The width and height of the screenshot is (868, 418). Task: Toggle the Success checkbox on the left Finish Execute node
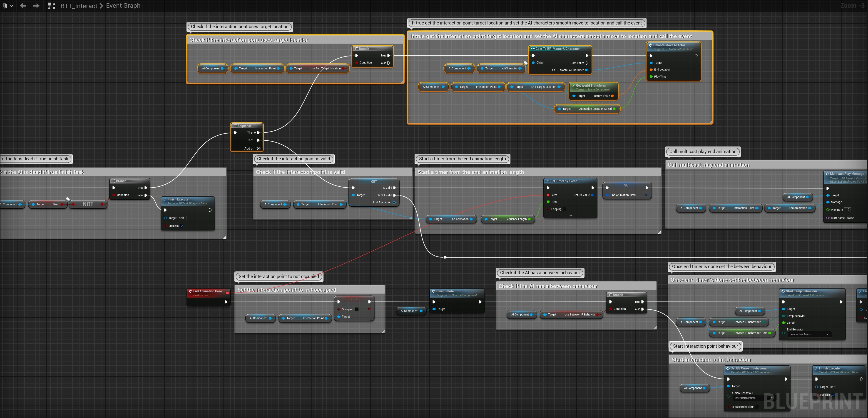click(x=182, y=226)
